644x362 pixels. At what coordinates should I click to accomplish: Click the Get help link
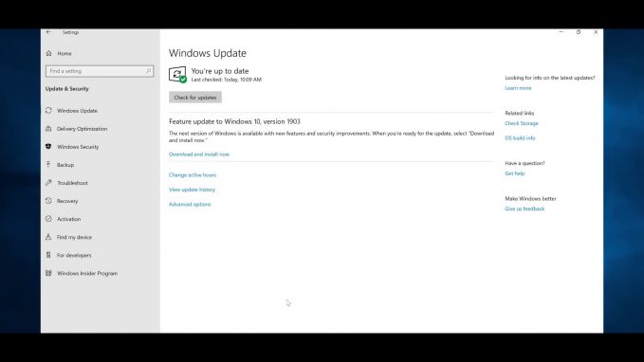(515, 173)
